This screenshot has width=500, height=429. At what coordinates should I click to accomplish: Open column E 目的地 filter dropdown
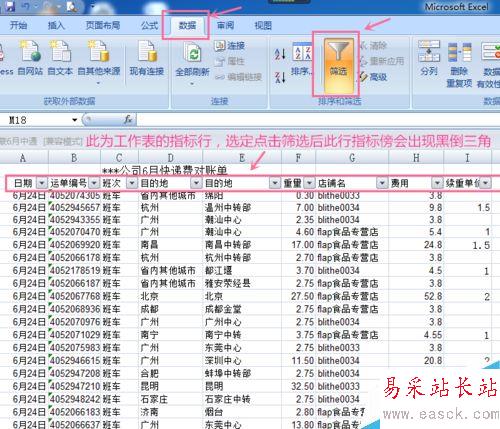pos(275,183)
